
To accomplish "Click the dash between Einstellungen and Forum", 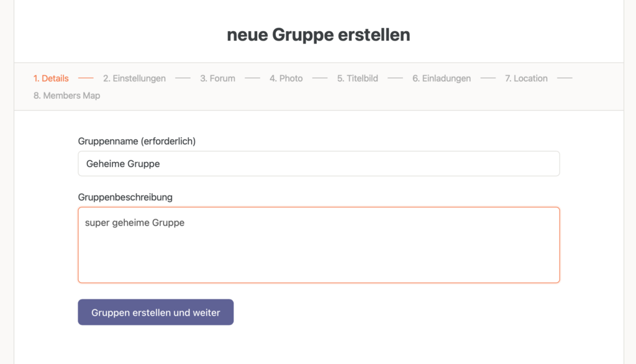I will pyautogui.click(x=183, y=78).
